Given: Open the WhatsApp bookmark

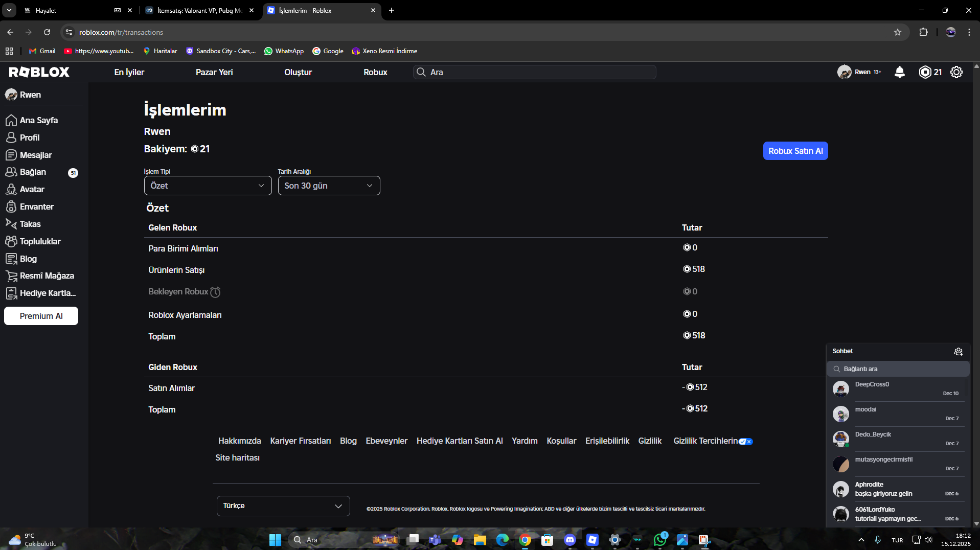Looking at the screenshot, I should (x=284, y=51).
